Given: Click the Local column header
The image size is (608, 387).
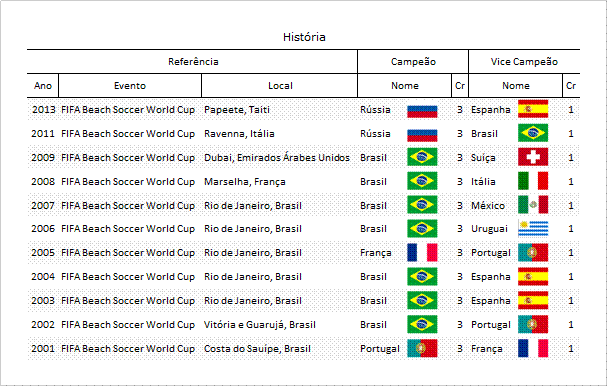Looking at the screenshot, I should [280, 86].
